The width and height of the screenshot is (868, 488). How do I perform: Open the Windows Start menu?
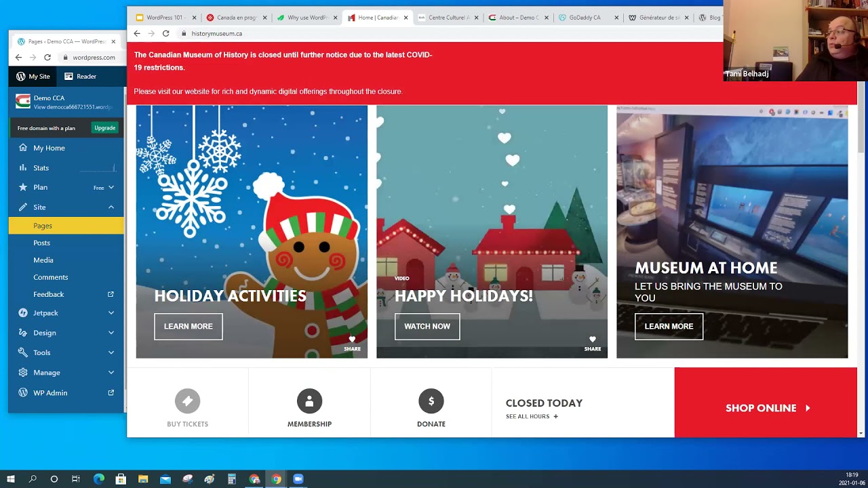click(11, 479)
